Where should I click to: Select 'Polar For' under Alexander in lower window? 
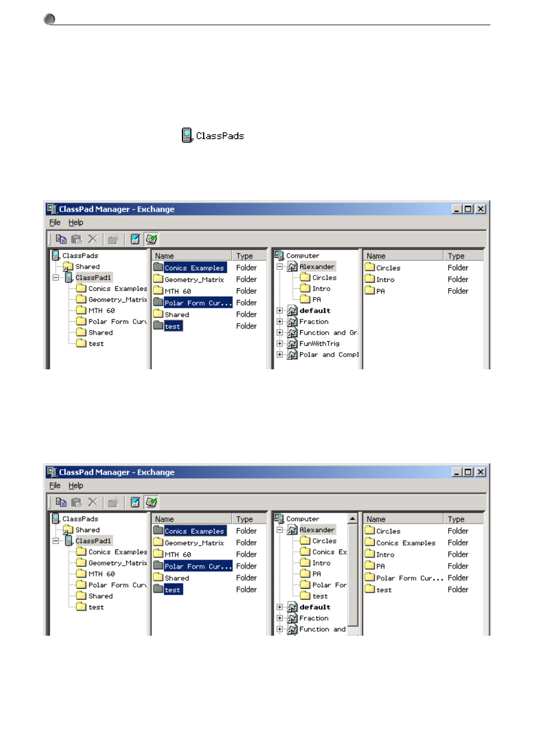(330, 585)
